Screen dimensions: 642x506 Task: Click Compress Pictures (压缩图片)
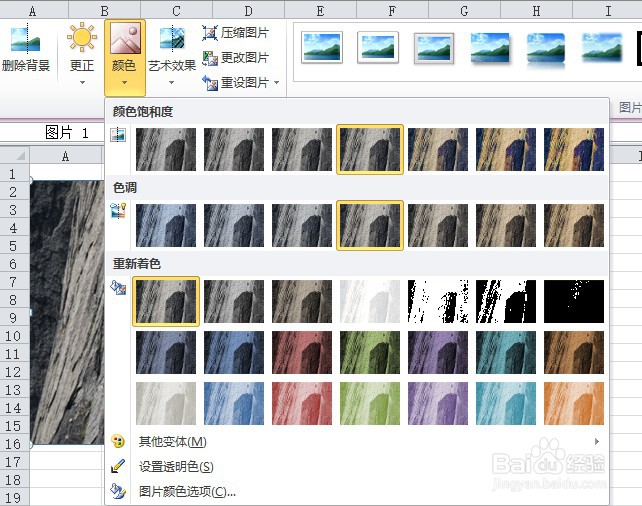[x=235, y=32]
